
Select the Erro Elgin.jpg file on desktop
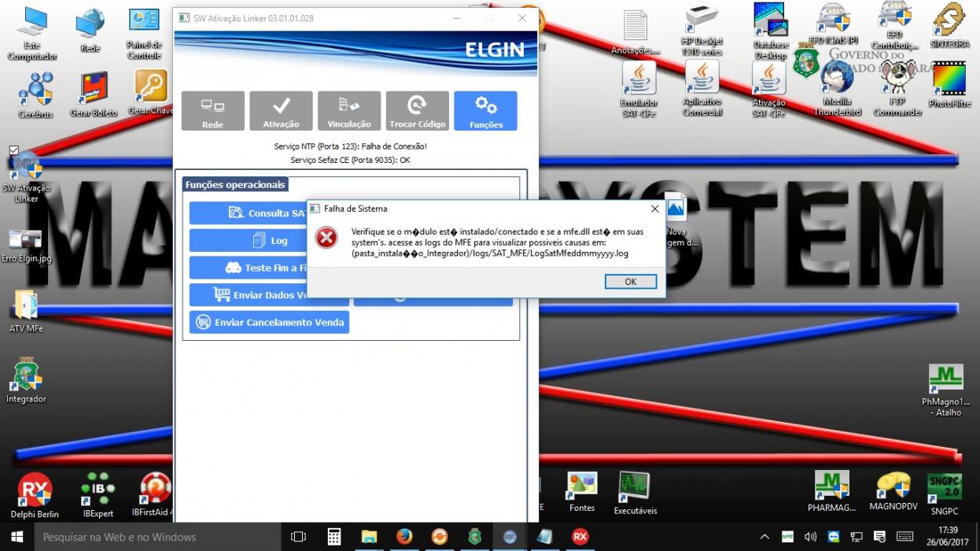26,246
